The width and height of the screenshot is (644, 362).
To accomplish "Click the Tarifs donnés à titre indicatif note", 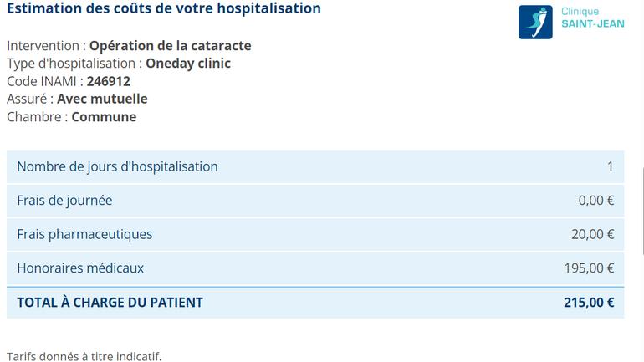I will 84,356.
